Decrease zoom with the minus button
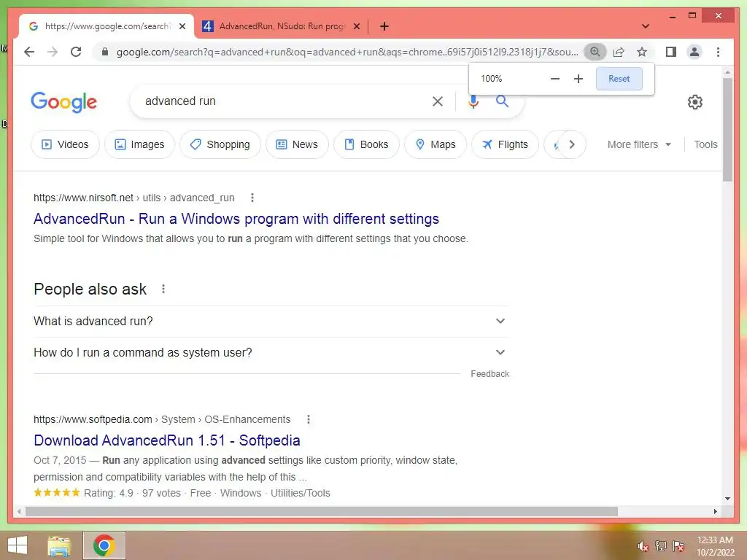 tap(555, 79)
